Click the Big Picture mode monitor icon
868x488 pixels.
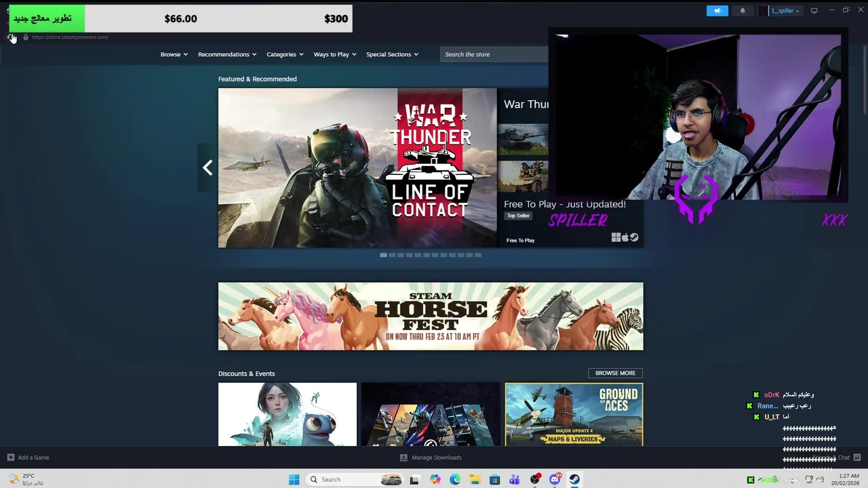click(x=814, y=11)
